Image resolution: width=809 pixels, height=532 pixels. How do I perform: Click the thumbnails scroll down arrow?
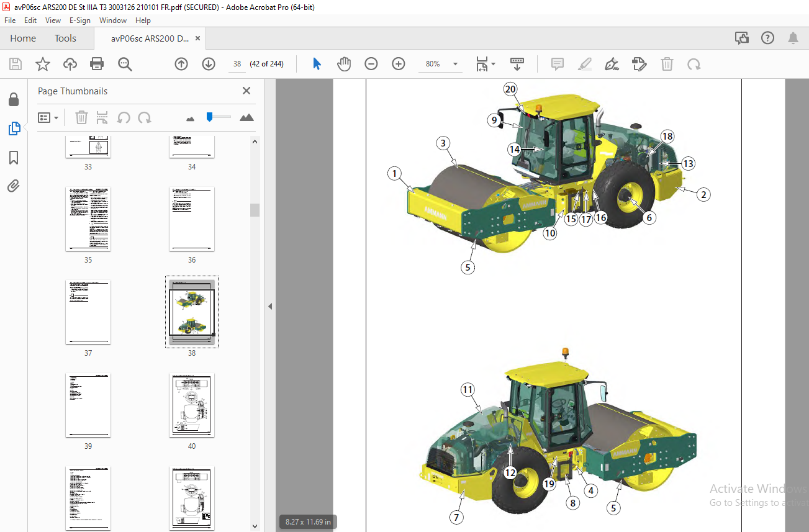pyautogui.click(x=255, y=525)
